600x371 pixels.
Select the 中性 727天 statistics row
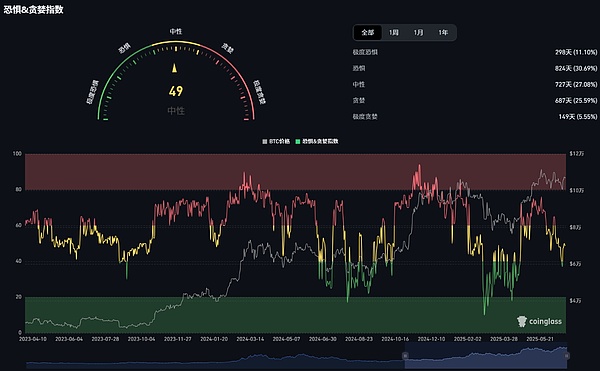click(x=474, y=84)
